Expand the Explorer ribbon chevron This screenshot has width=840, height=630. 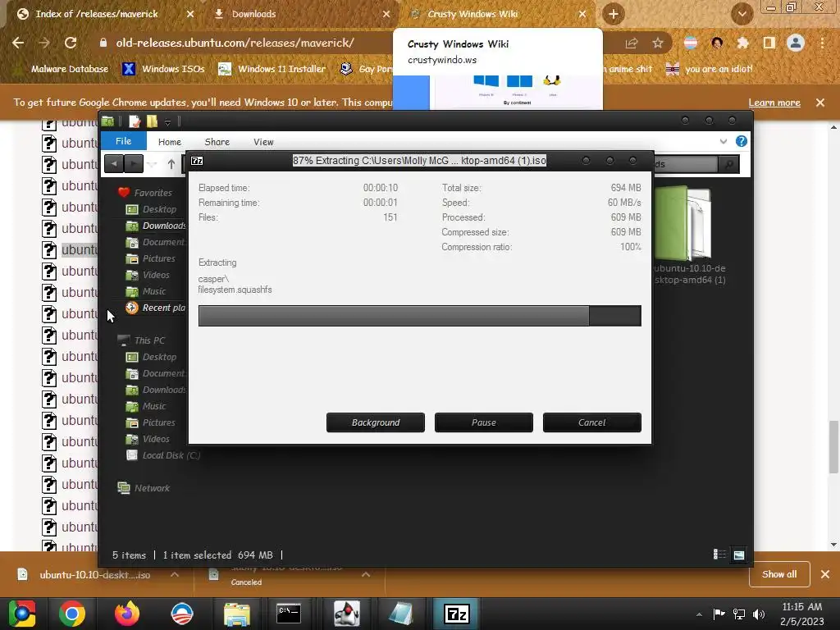click(x=724, y=141)
